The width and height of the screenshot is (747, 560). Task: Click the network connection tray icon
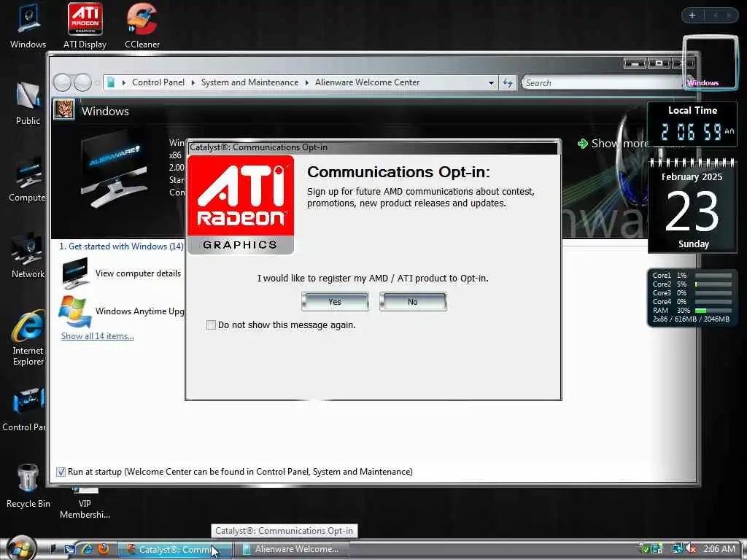click(x=678, y=549)
